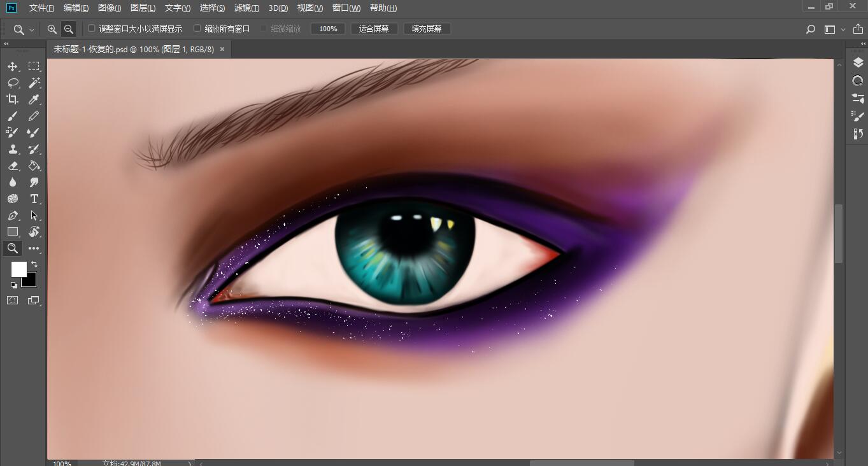Select the Color Replacement brush tool

click(13, 132)
